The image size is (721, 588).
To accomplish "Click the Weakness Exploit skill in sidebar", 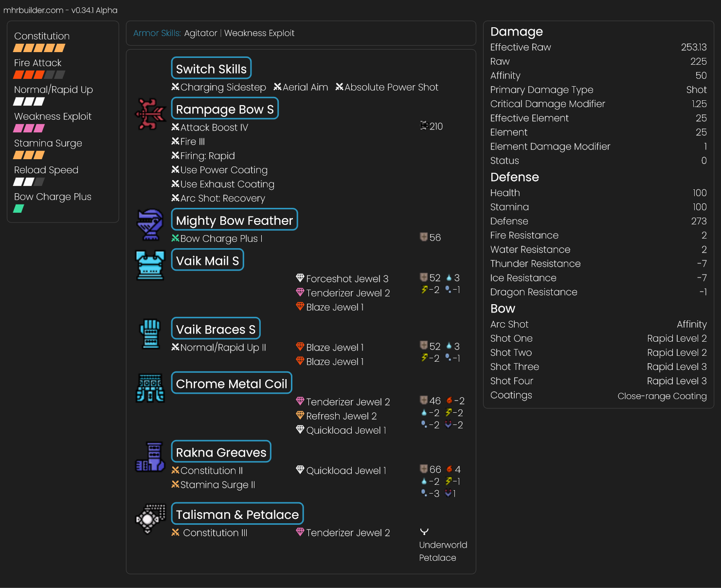I will tap(53, 116).
